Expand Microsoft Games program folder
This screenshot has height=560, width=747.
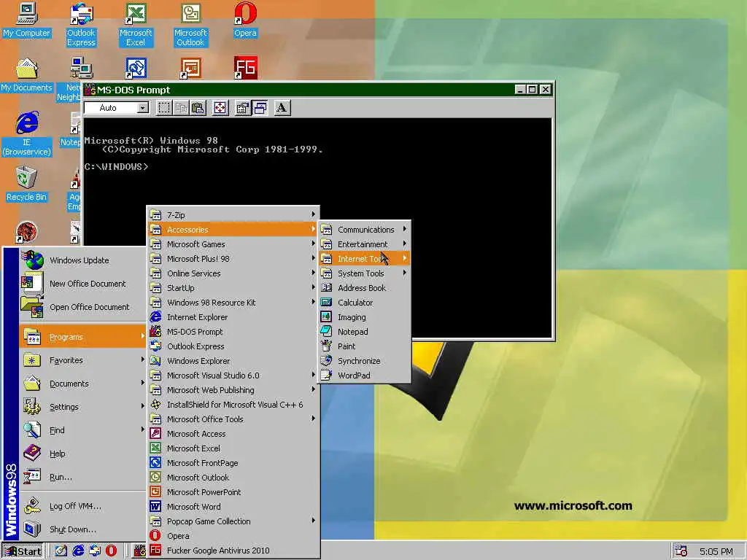(x=233, y=244)
